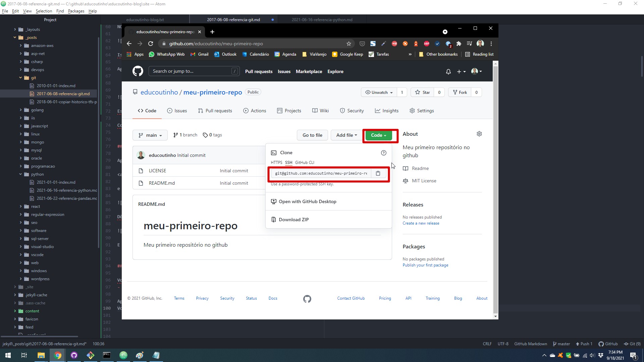The width and height of the screenshot is (644, 362).
Task: Open About section settings gear
Action: [x=479, y=134]
